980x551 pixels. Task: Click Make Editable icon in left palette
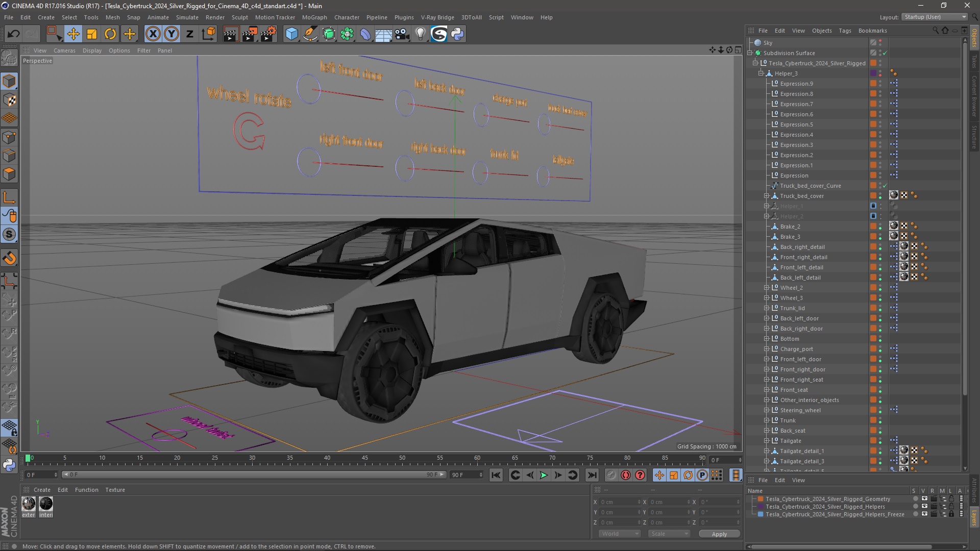[9, 58]
